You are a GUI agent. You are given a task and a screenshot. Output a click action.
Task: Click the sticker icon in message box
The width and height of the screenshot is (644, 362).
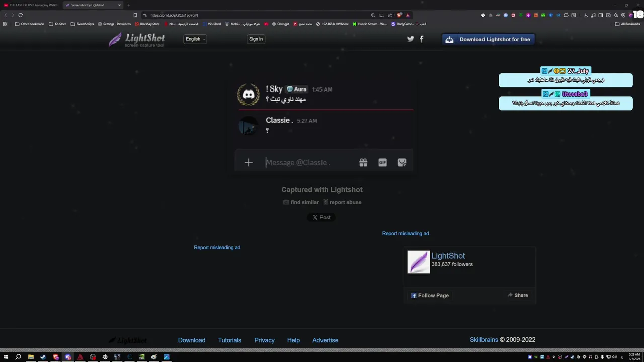coord(402,162)
